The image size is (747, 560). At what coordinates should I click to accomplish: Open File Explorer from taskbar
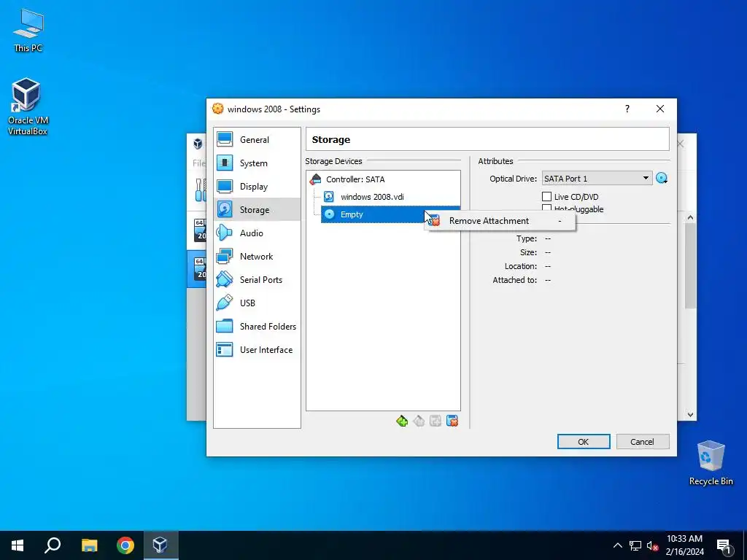pos(89,545)
